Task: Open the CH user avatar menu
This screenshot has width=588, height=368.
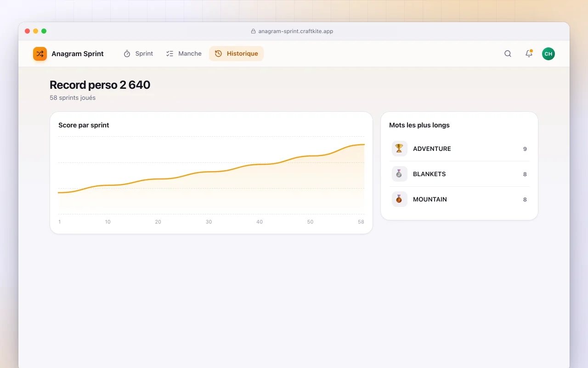Action: pos(548,54)
